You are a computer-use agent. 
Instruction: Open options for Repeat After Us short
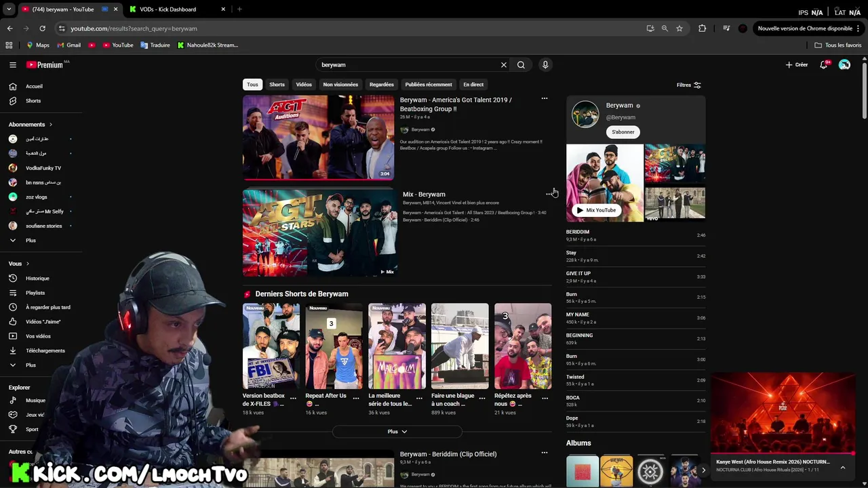point(356,398)
